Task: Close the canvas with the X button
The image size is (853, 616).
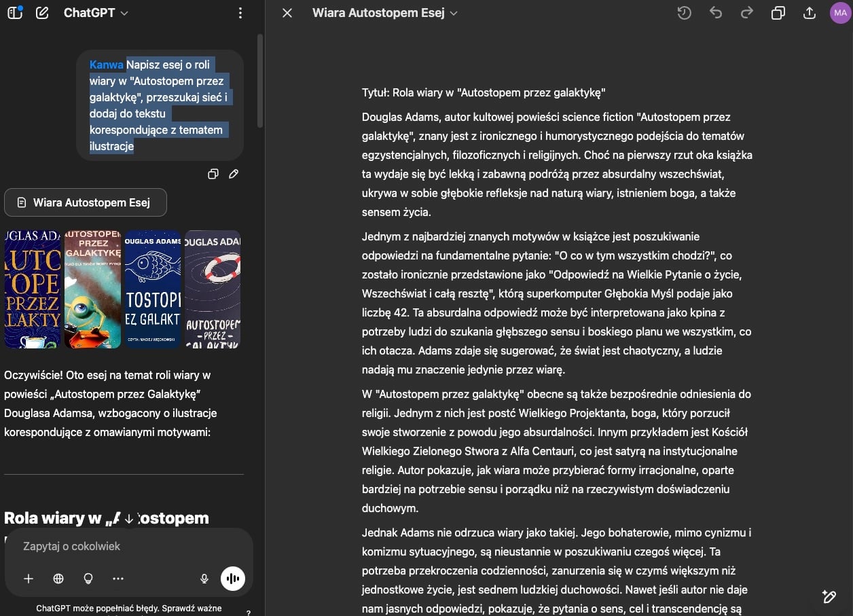Action: pyautogui.click(x=287, y=13)
